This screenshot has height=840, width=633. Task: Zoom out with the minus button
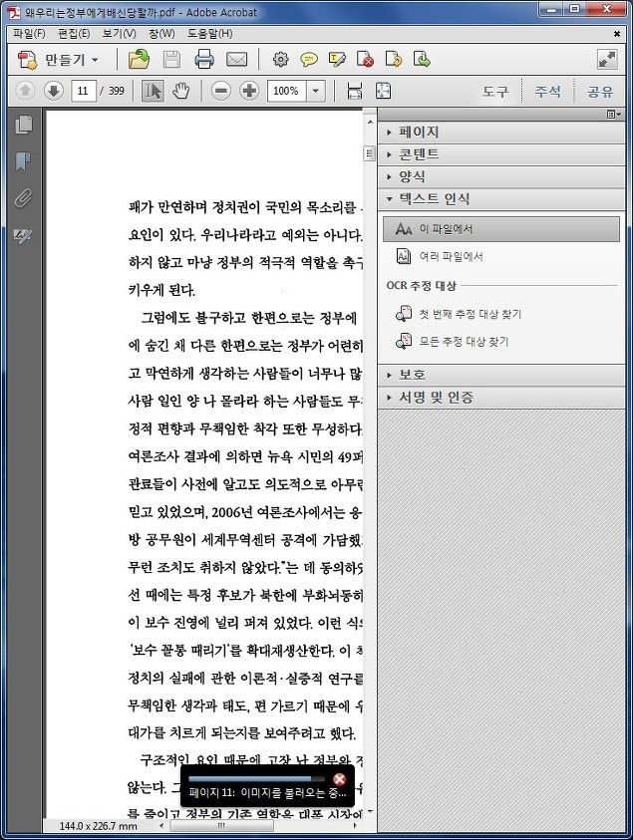(x=220, y=91)
